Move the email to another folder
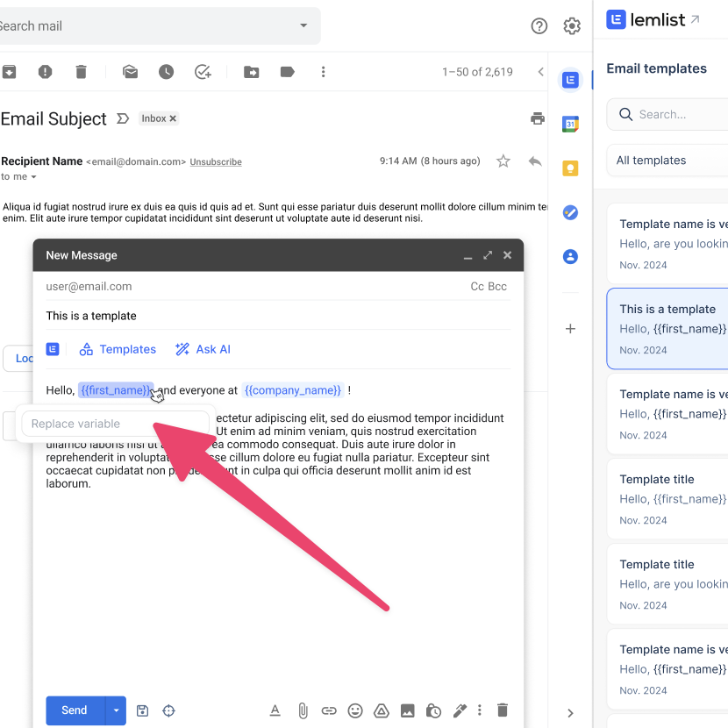The image size is (728, 728). (x=252, y=71)
